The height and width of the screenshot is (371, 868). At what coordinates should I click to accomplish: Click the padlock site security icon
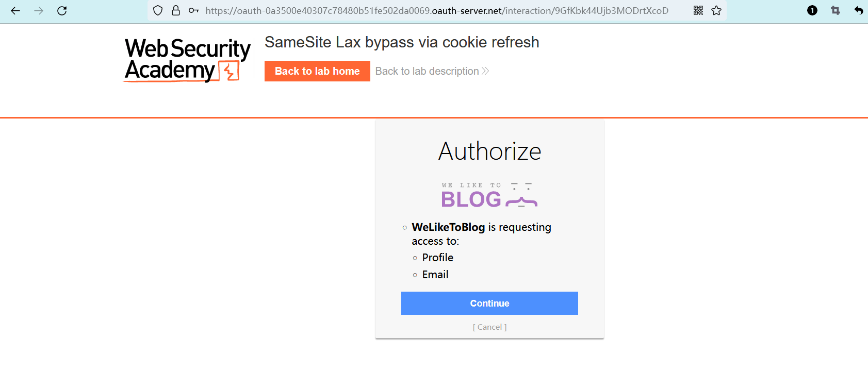(176, 10)
